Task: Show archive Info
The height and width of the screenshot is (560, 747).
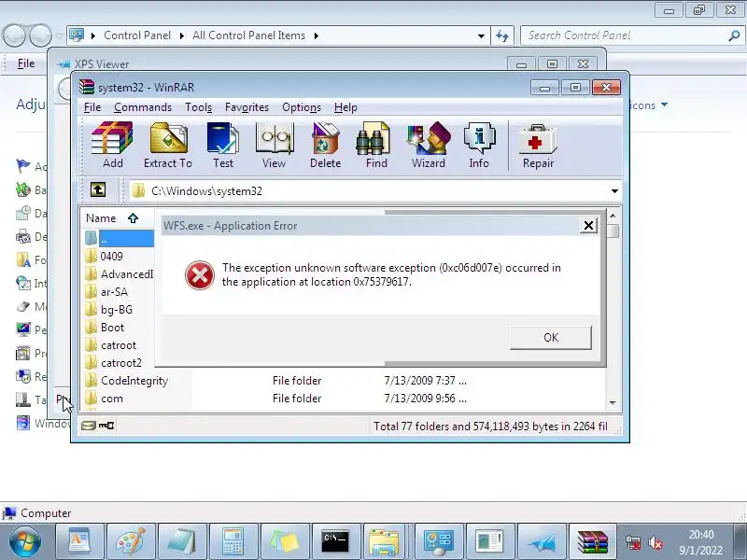Action: (x=479, y=145)
